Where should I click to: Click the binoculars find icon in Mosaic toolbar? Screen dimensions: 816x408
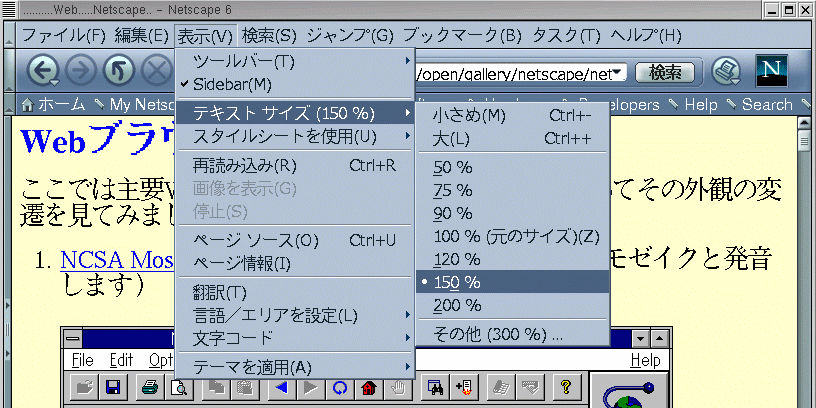(x=435, y=387)
